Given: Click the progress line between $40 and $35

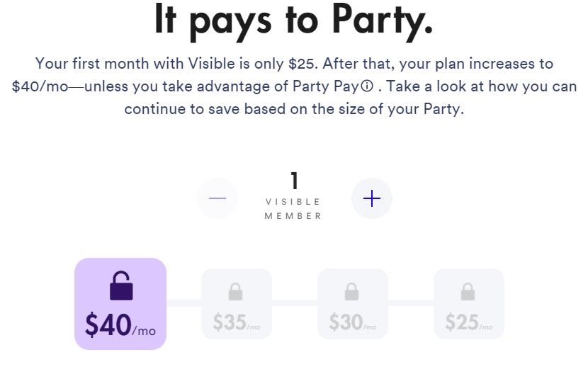Looking at the screenshot, I should [x=183, y=303].
